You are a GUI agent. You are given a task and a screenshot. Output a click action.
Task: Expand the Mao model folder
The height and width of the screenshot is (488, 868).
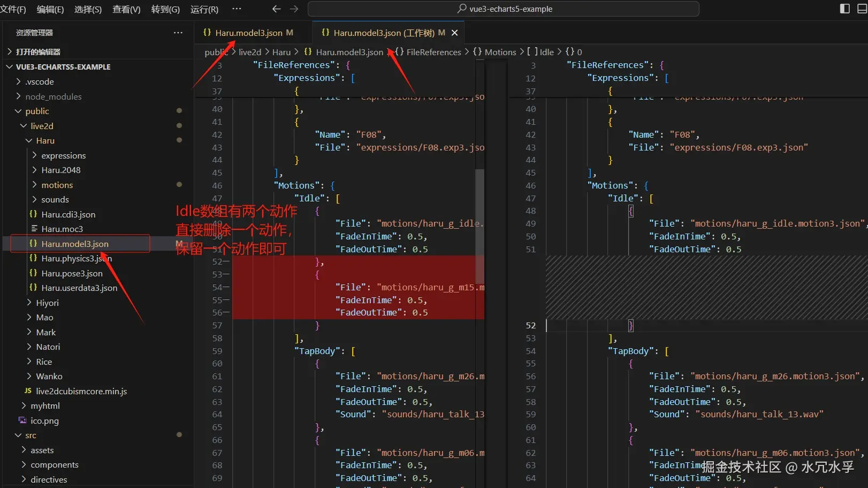click(x=29, y=317)
